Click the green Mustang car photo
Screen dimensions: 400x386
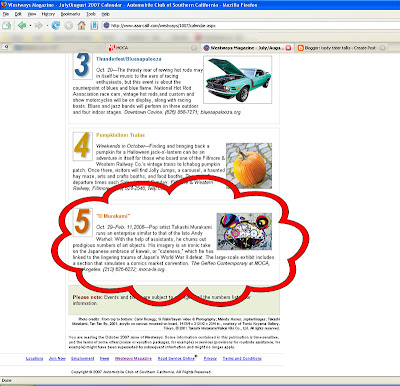(x=238, y=80)
